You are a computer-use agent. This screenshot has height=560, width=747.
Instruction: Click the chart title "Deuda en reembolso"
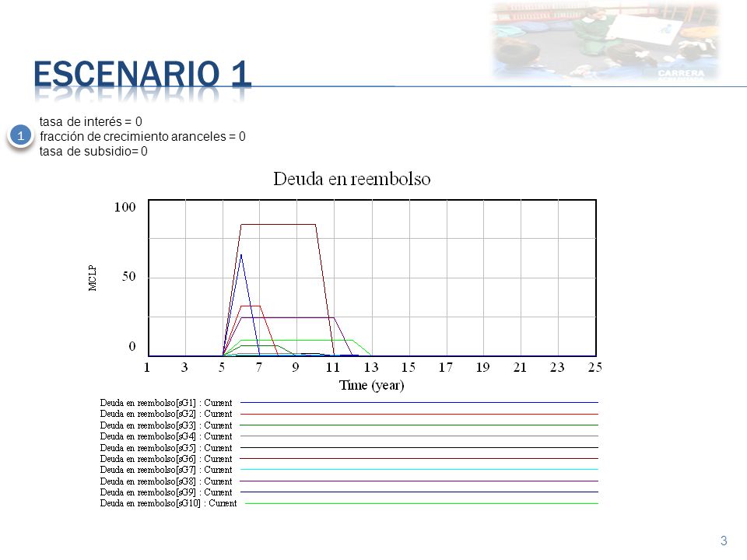pos(352,179)
